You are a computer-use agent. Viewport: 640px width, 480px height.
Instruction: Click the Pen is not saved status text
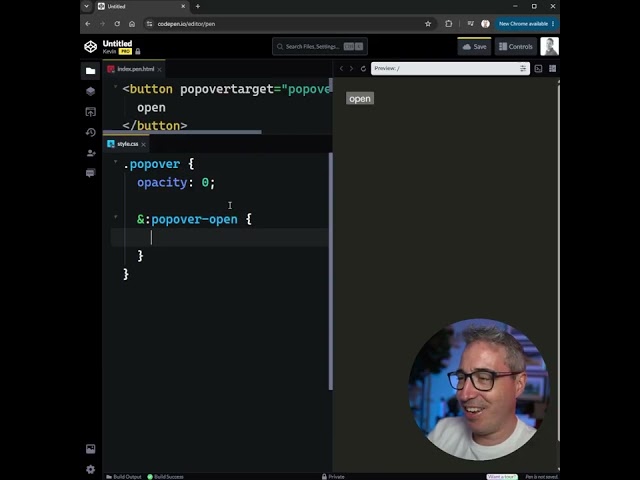[x=541, y=477]
